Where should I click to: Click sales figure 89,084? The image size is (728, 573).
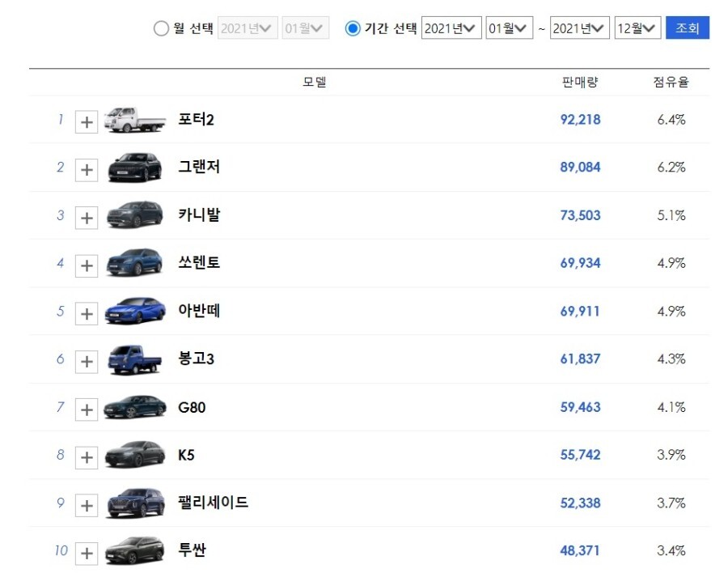click(580, 168)
